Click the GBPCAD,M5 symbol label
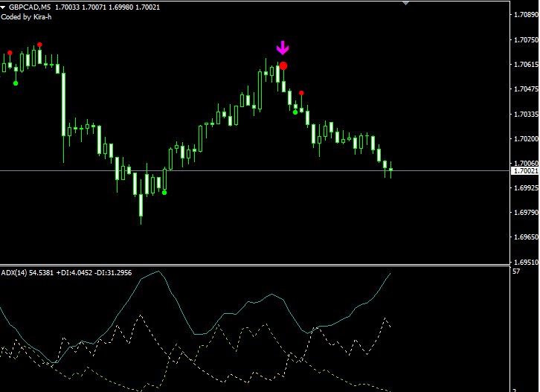This screenshot has width=540, height=392. click(x=30, y=7)
